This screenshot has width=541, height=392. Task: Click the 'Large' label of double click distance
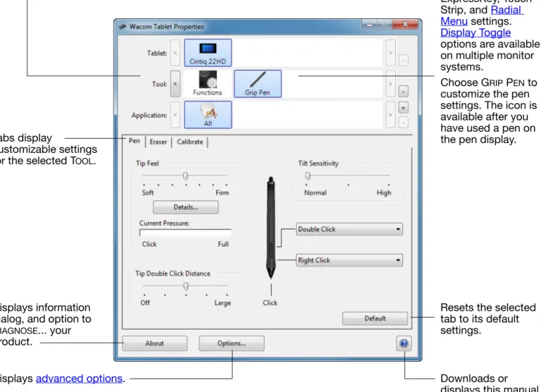click(x=222, y=303)
